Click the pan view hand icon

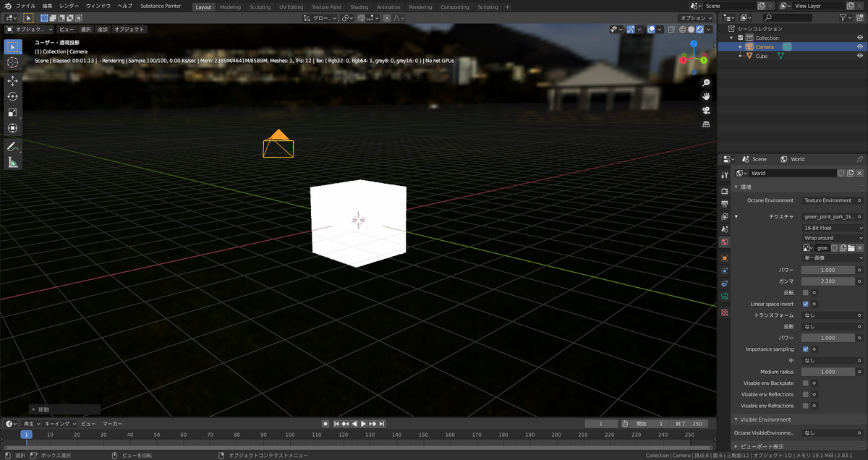707,97
